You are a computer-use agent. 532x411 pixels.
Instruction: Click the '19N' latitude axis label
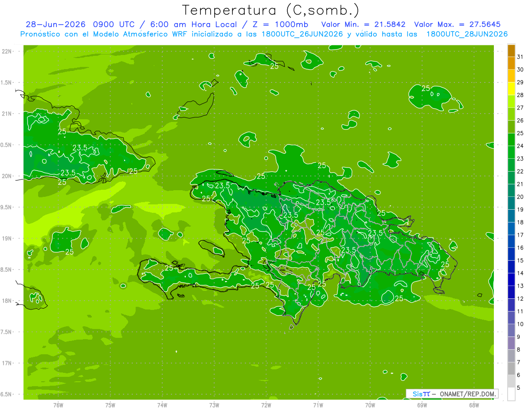pyautogui.click(x=6, y=239)
